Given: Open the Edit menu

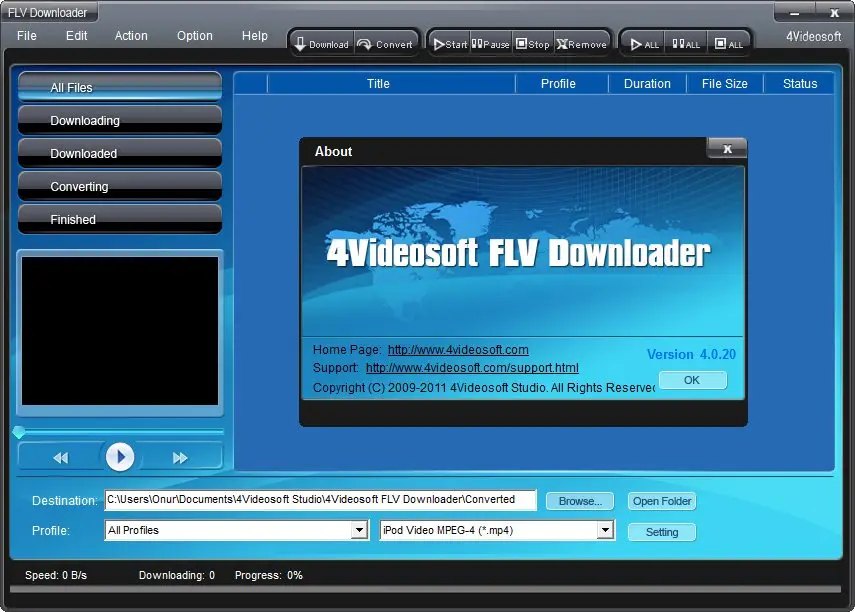Looking at the screenshot, I should click(x=76, y=36).
